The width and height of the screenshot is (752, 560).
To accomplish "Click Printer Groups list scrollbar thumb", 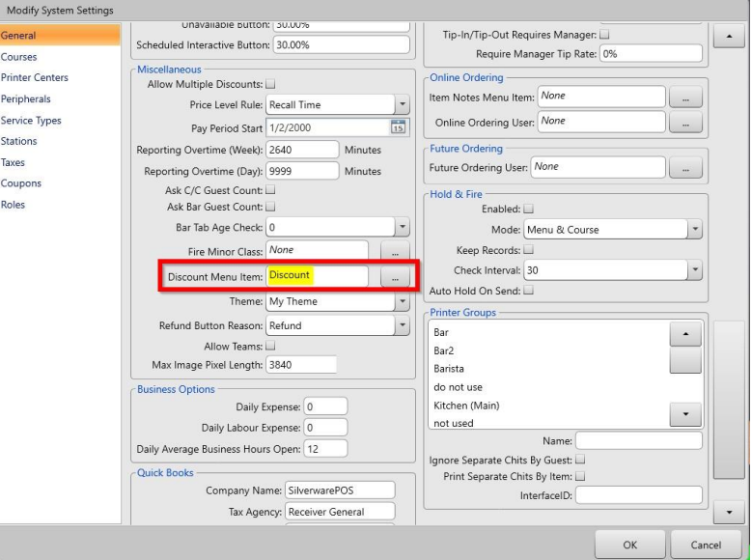I will click(x=685, y=360).
